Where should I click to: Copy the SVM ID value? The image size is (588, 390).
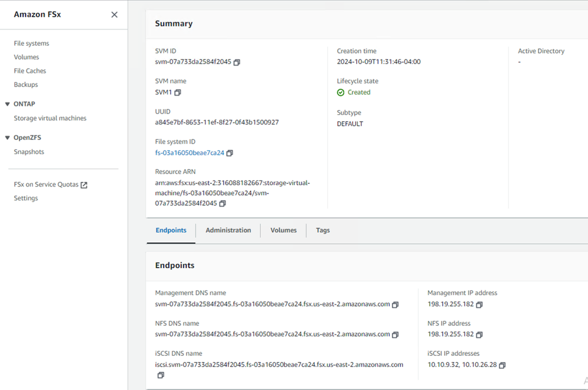tap(237, 62)
